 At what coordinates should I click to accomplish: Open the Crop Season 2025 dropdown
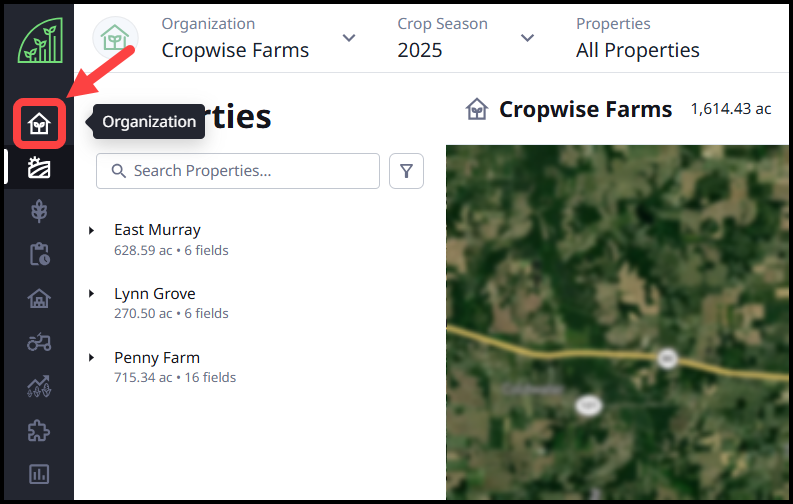465,38
